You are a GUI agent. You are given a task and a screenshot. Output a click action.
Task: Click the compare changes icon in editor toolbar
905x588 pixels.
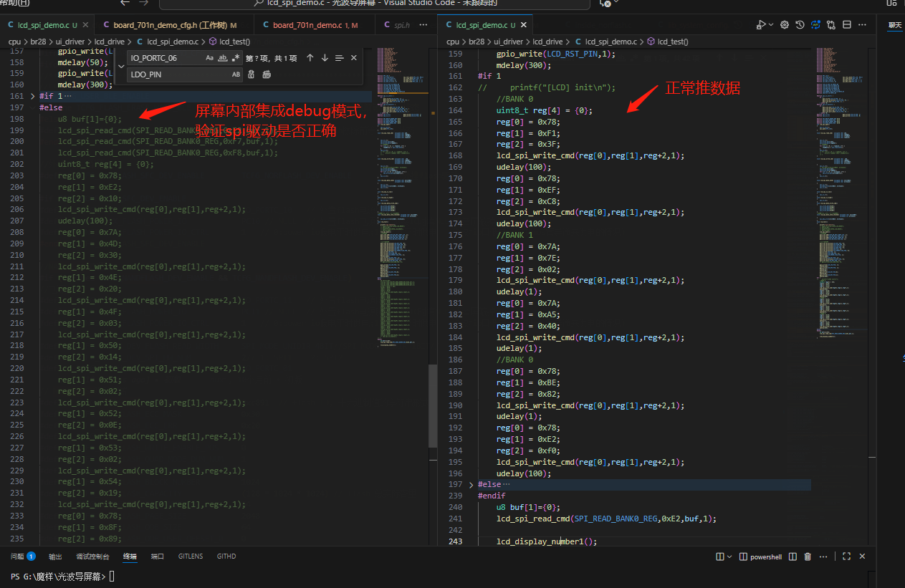(x=831, y=24)
